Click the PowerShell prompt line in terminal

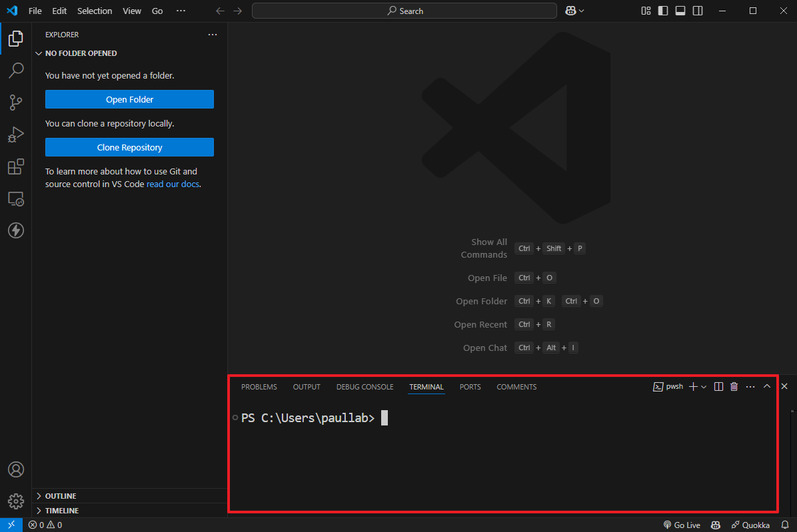[x=307, y=417]
